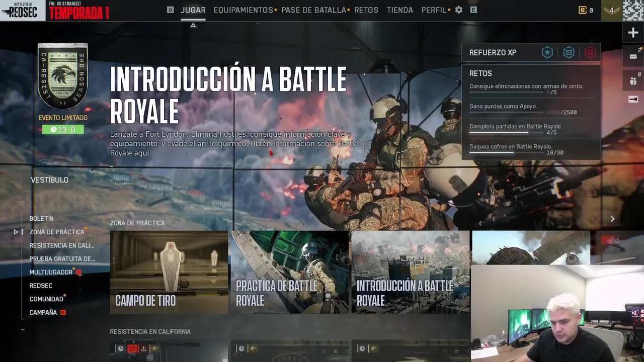Expand ZONA DE PRÁCTICA with left arrow marker

click(x=16, y=232)
